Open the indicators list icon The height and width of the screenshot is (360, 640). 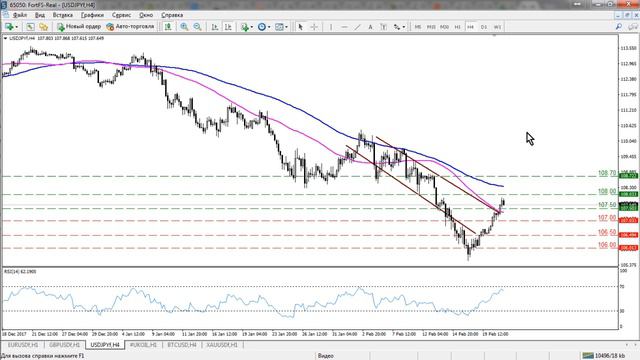pos(244,27)
